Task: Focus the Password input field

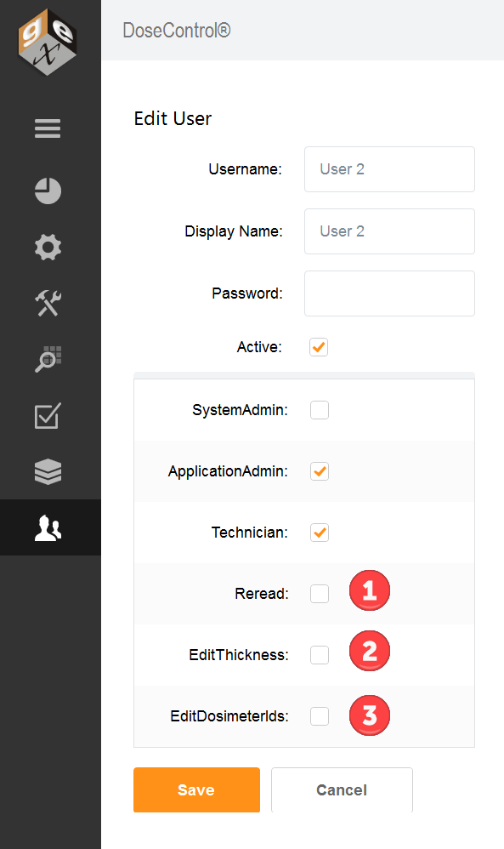Action: pos(389,293)
